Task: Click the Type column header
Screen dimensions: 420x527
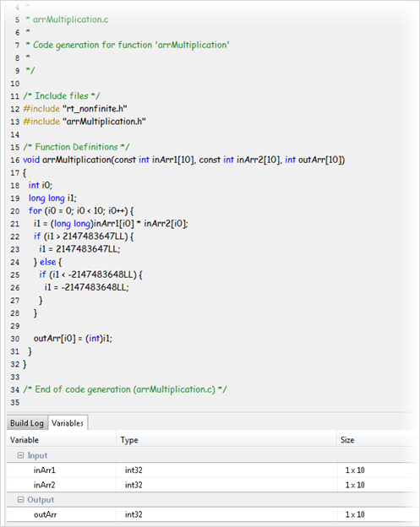Action: (226, 440)
